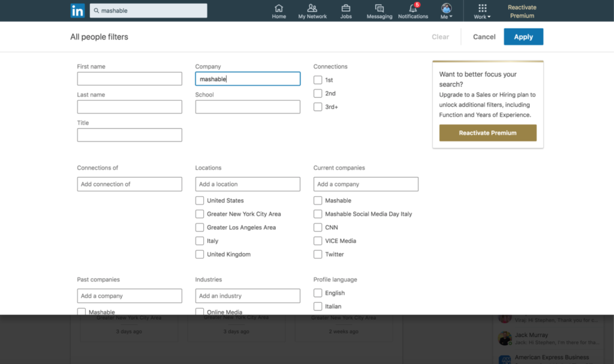Click the Apply button
The image size is (614, 364).
pos(523,37)
